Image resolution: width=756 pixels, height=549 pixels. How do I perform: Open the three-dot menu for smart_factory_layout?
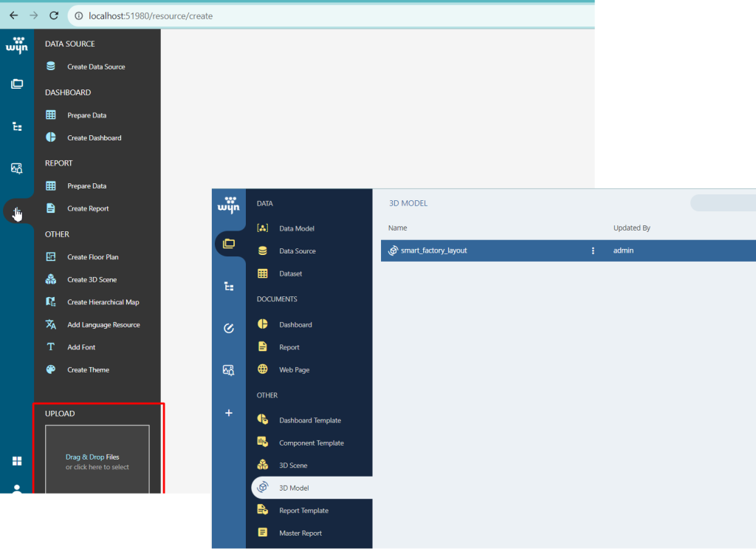pyautogui.click(x=593, y=250)
